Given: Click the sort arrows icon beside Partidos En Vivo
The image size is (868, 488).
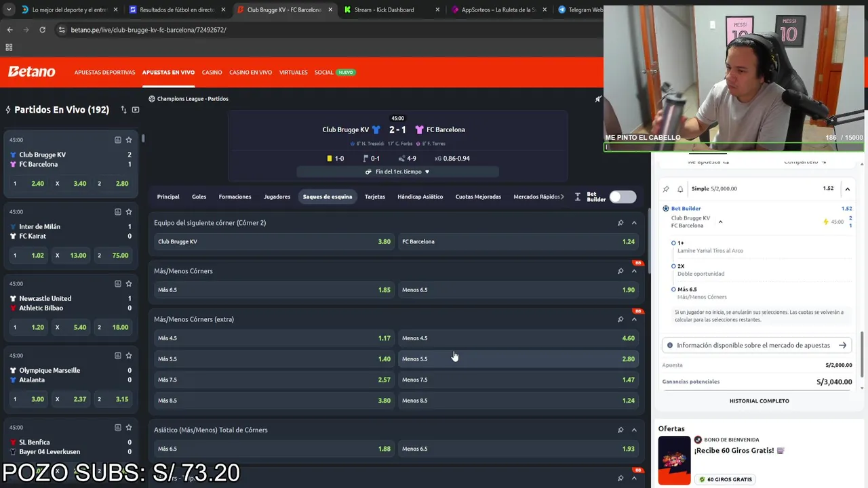Looking at the screenshot, I should click(123, 110).
